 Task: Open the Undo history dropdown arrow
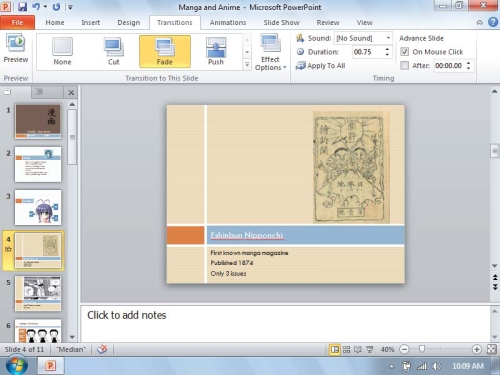[45, 7]
